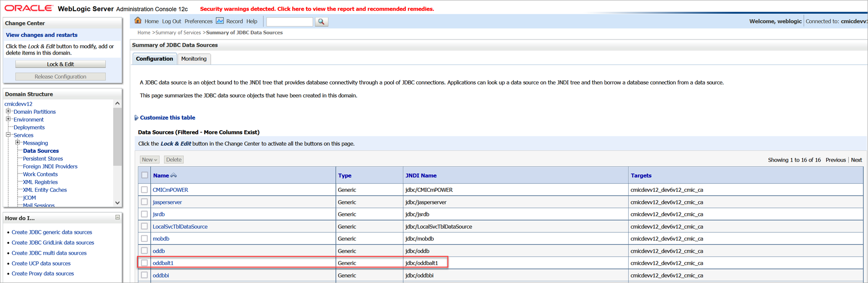The width and height of the screenshot is (868, 283).
Task: Select XML Registries tree item
Action: (40, 182)
